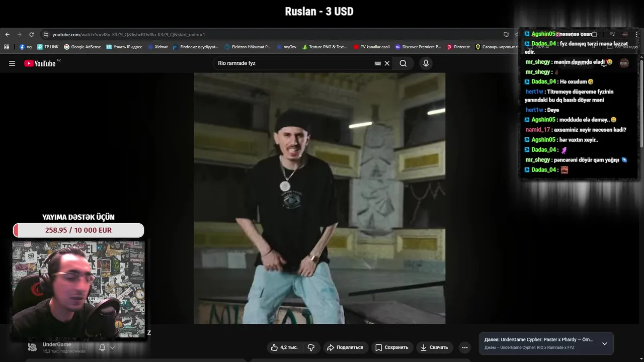This screenshot has width=644, height=362.
Task: Click chat user hert1w 'Deye' message
Action: (x=552, y=110)
